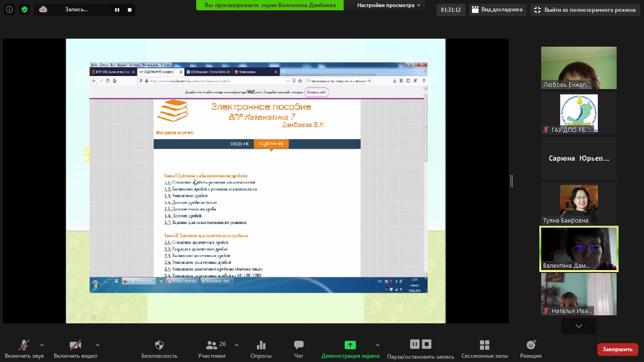Expand video options arrow beside camera

[x=98, y=345]
